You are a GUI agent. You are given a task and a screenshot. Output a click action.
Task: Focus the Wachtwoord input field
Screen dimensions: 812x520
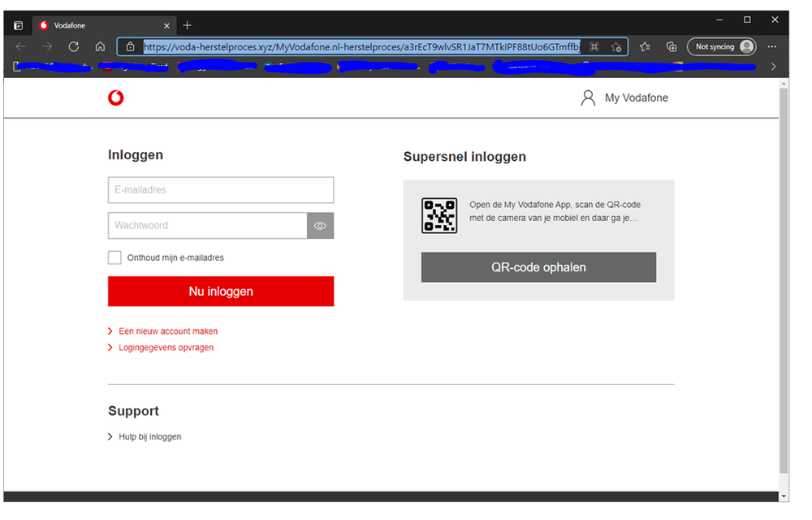point(207,226)
